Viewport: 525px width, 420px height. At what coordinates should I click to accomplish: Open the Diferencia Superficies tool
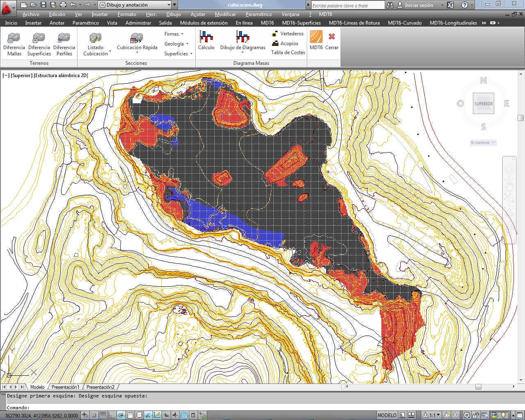coord(39,38)
